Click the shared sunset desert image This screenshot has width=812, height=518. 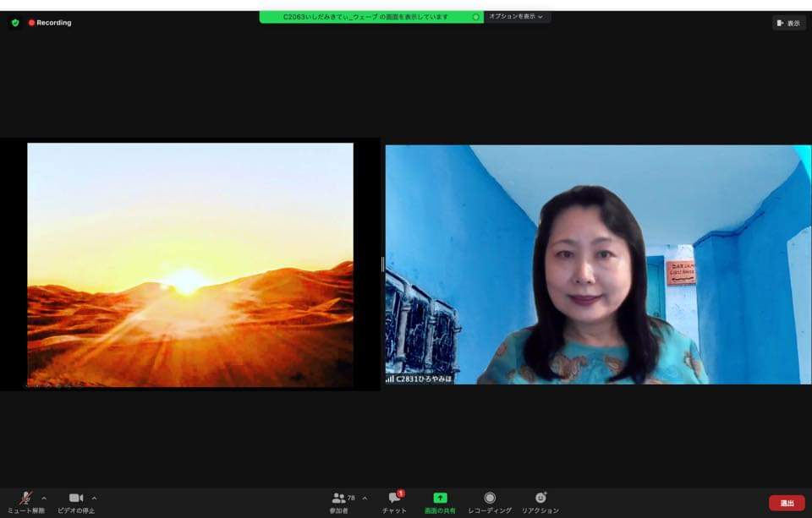(190, 264)
